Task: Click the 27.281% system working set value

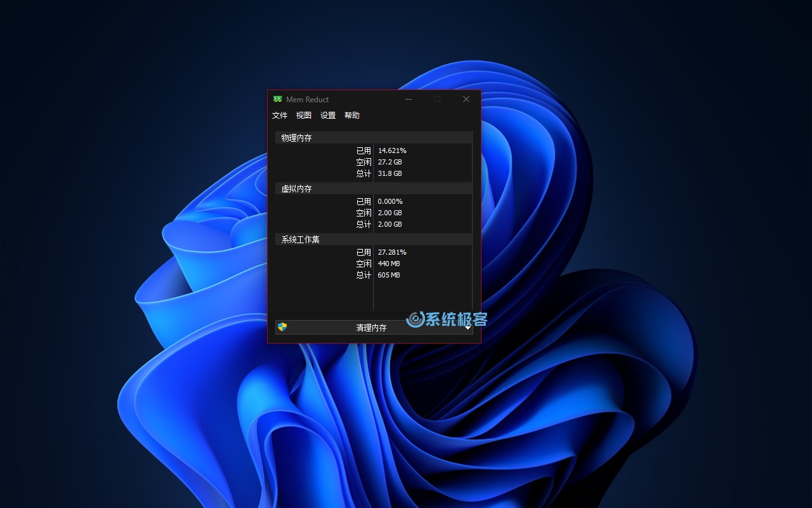Action: [x=392, y=252]
